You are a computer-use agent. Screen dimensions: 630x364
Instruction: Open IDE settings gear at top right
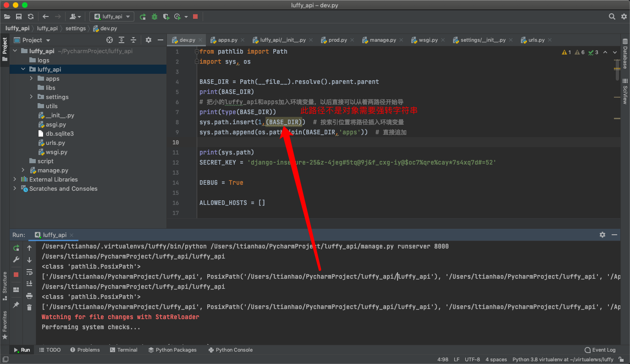pyautogui.click(x=624, y=17)
